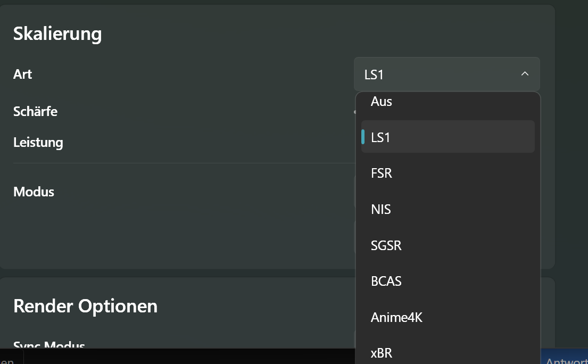Click the Skalierung section heading
The image size is (588, 364).
[x=57, y=33]
